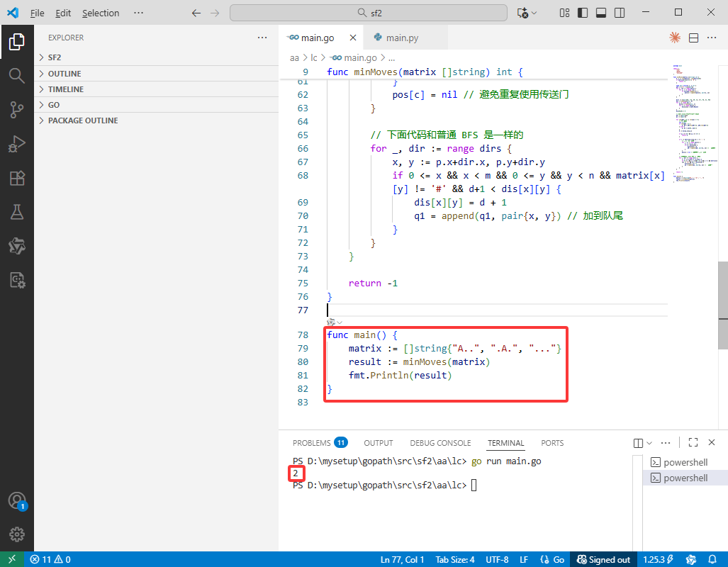Select the TERMINAL panel tab
Image resolution: width=728 pixels, height=567 pixels.
(x=505, y=442)
